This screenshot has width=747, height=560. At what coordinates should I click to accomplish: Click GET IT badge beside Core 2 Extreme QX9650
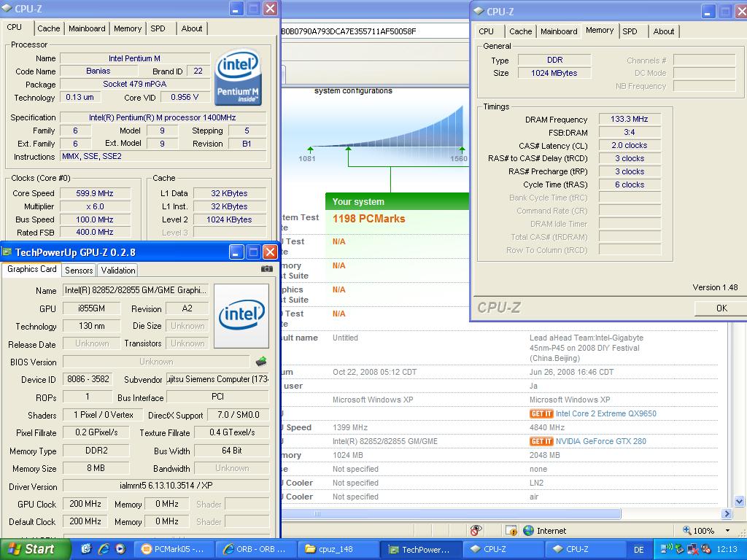click(541, 414)
